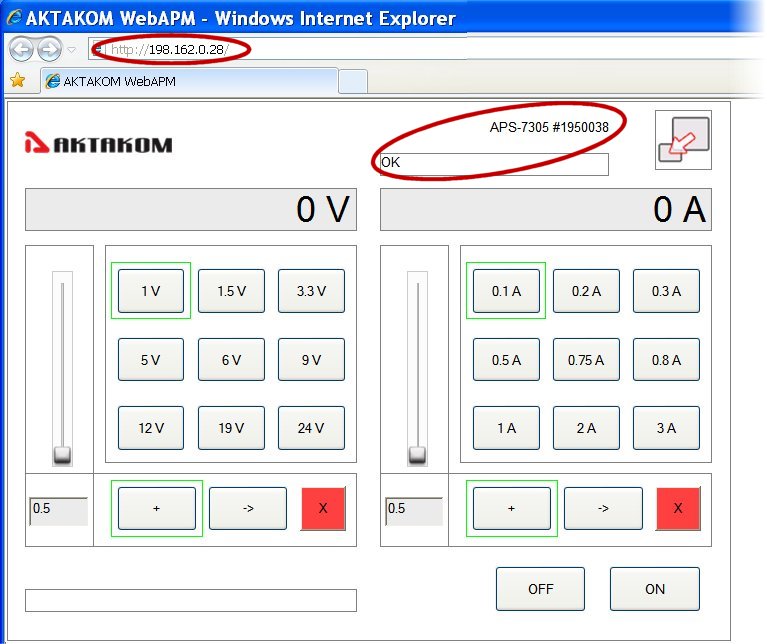The width and height of the screenshot is (767, 644).
Task: Select the AKTAKOM WebAPM browser tab
Action: (189, 81)
